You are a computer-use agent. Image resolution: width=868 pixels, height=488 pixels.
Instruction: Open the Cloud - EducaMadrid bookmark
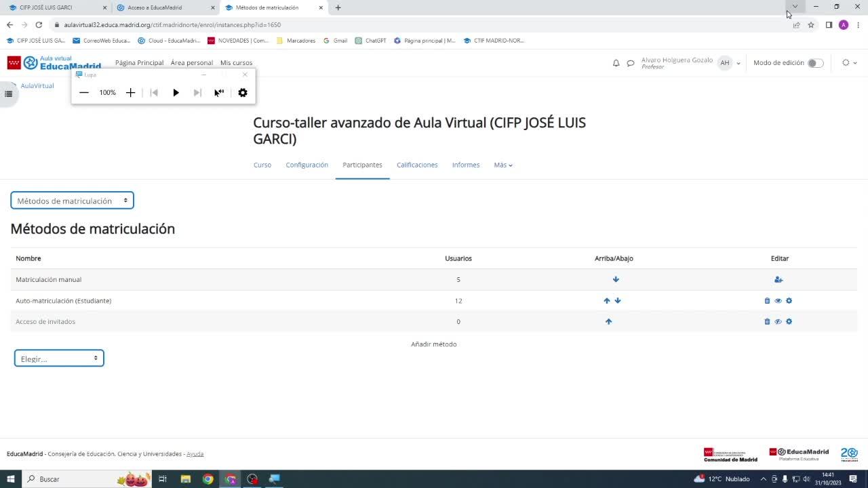(169, 41)
